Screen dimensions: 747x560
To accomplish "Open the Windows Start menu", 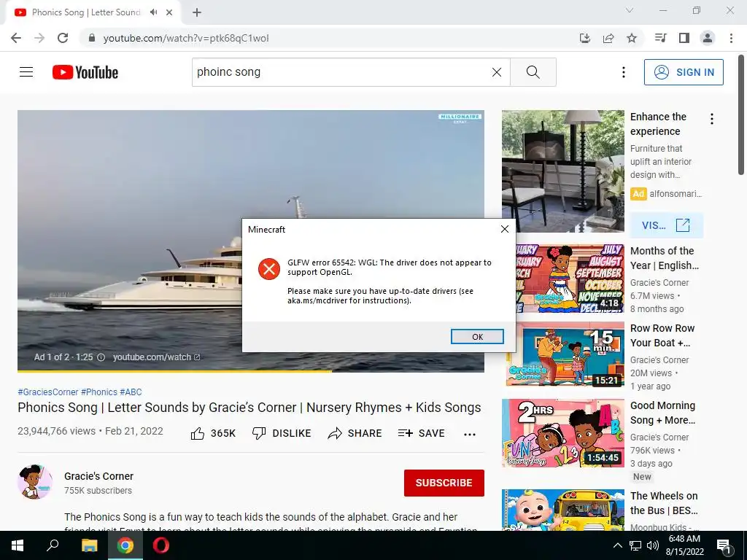I will [18, 545].
